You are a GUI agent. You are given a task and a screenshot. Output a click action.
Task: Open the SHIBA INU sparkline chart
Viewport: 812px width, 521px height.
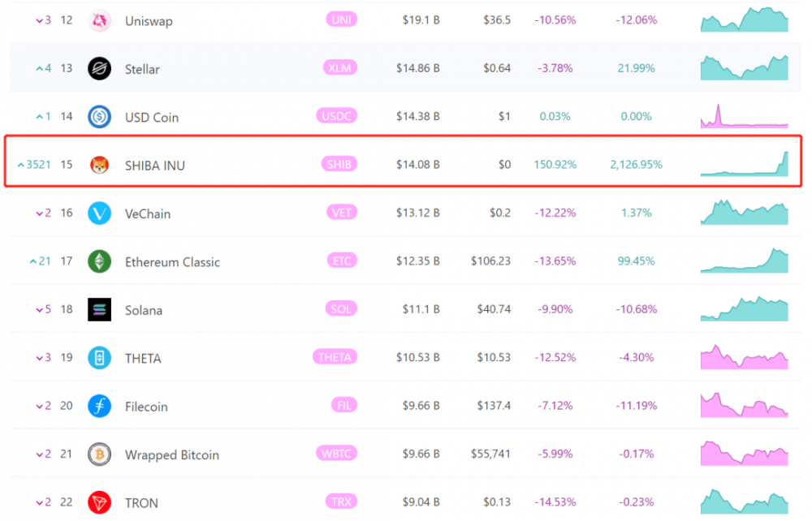(744, 164)
